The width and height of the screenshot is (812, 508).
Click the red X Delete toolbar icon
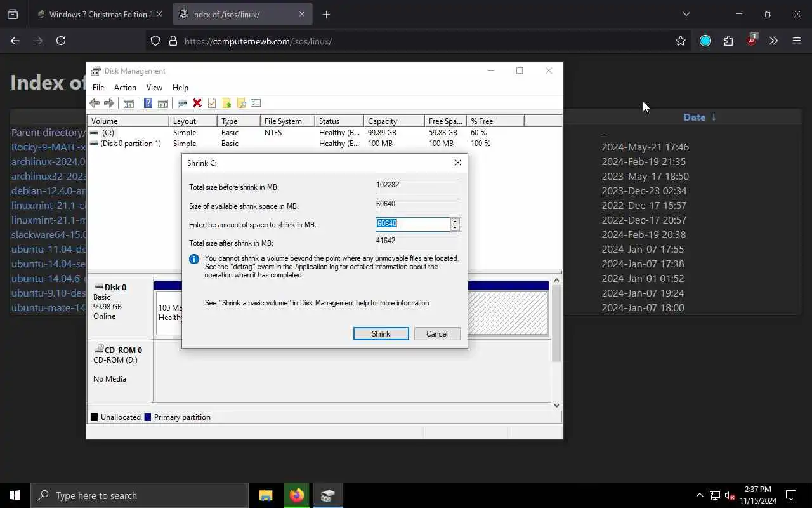(x=197, y=103)
